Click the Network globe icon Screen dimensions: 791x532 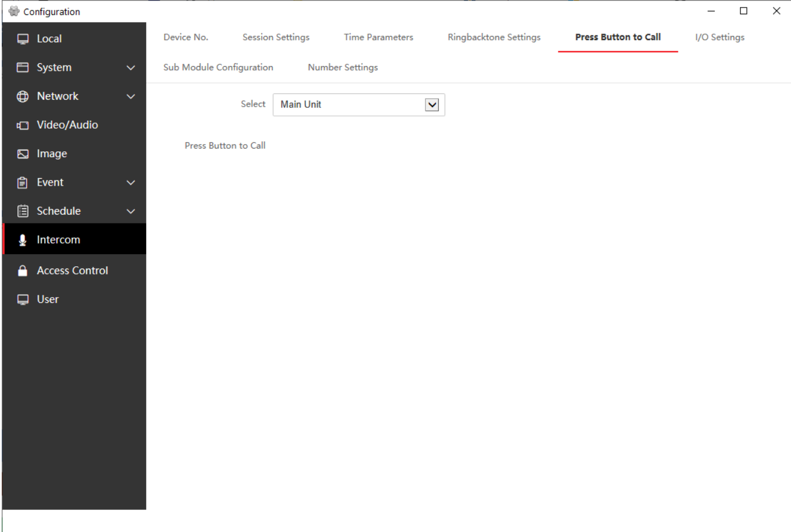click(23, 96)
